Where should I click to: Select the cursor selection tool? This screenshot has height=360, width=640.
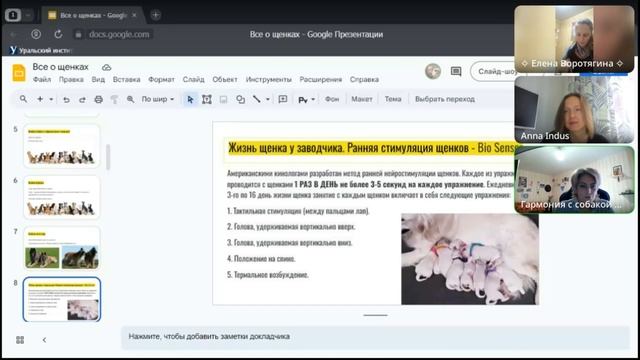pos(190,99)
